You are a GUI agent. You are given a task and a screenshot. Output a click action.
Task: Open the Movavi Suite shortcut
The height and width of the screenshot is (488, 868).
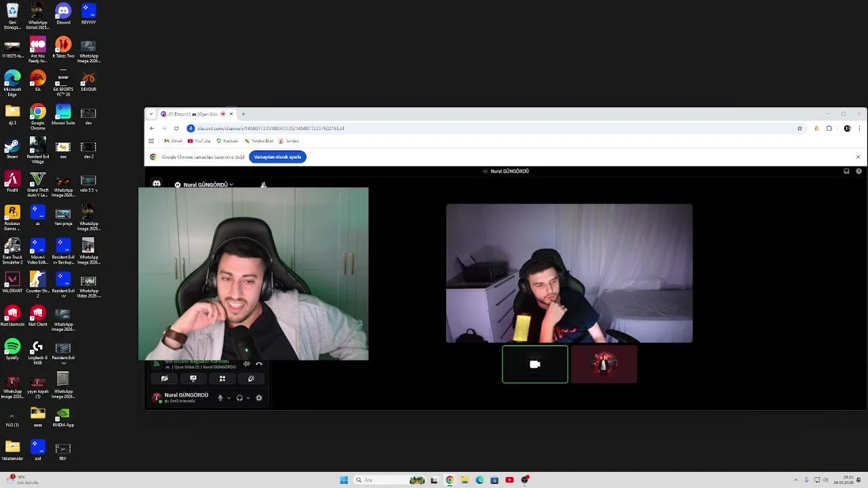click(63, 115)
